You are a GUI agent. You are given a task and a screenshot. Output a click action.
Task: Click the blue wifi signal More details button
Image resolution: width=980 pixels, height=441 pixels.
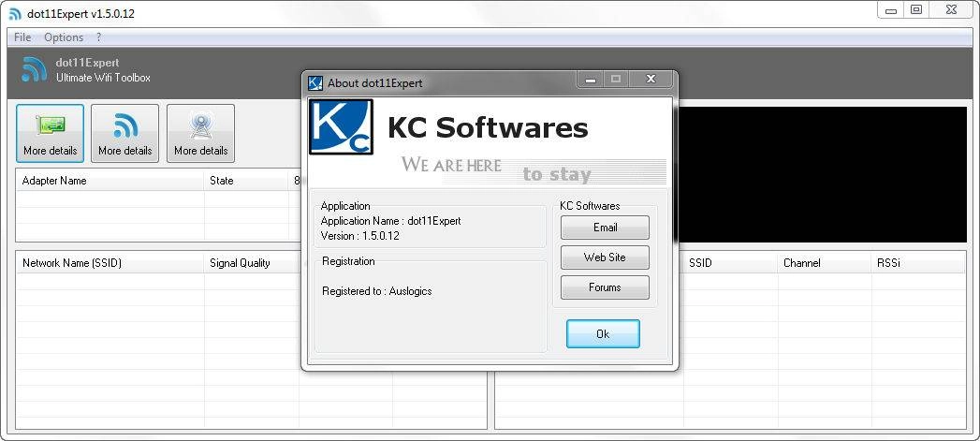tap(125, 133)
